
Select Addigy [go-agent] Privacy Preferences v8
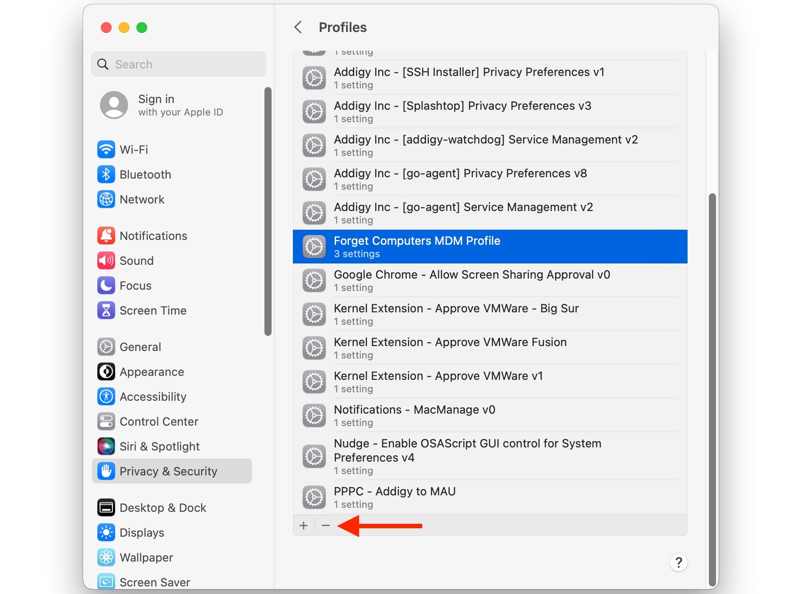tap(490, 179)
